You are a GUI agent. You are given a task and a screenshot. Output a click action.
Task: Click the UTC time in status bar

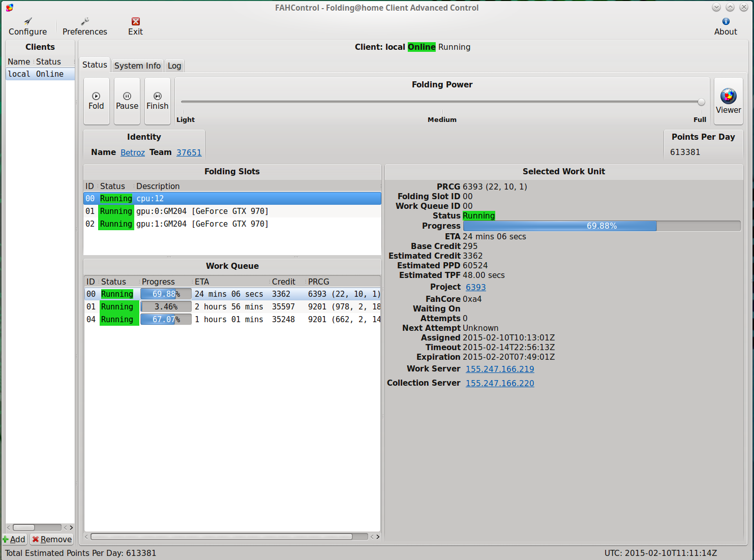[x=660, y=553]
